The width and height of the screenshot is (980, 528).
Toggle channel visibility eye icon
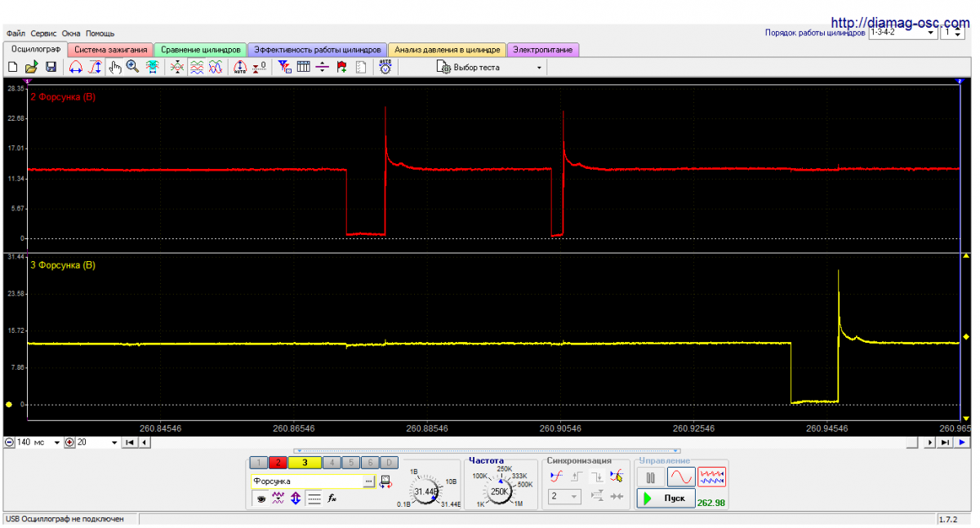pos(260,498)
